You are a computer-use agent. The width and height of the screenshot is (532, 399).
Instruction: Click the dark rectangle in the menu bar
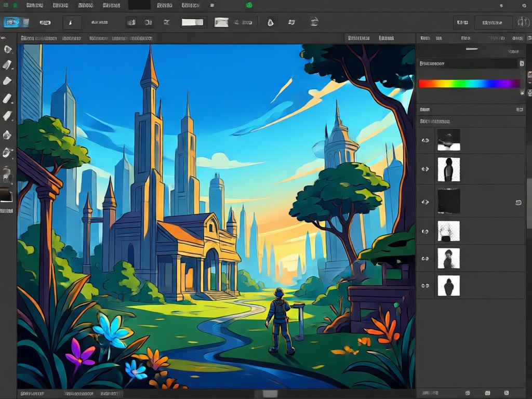[x=139, y=5]
